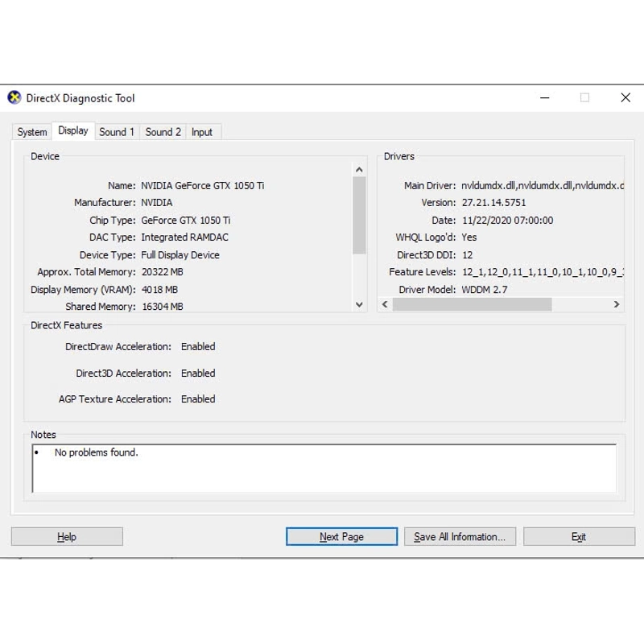The image size is (644, 644).
Task: Click the Help button
Action: coord(67,537)
